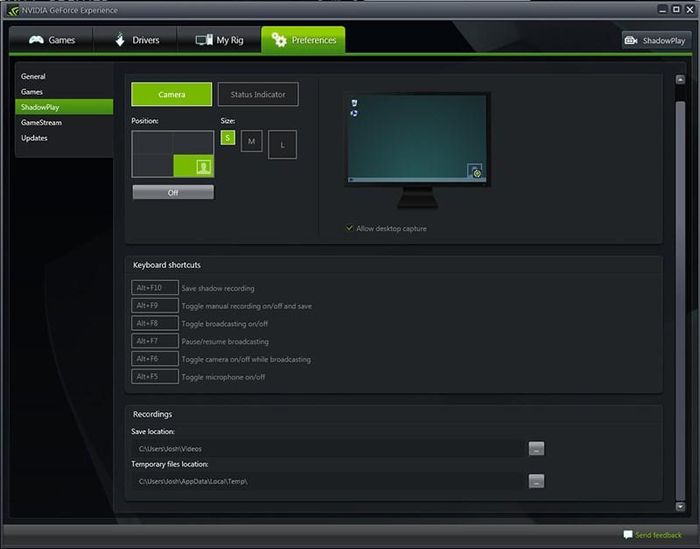Screen dimensions: 700x549
Task: Choose large camera size L
Action: click(282, 145)
